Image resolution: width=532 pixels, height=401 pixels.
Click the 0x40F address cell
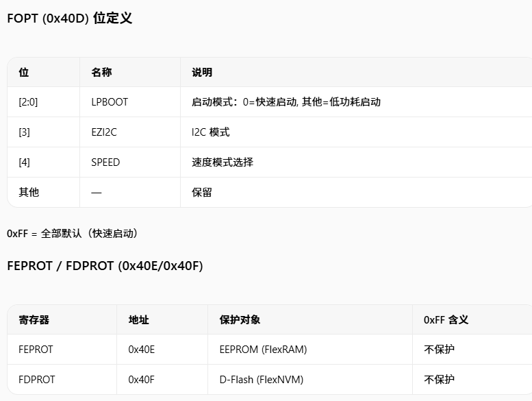coord(141,380)
